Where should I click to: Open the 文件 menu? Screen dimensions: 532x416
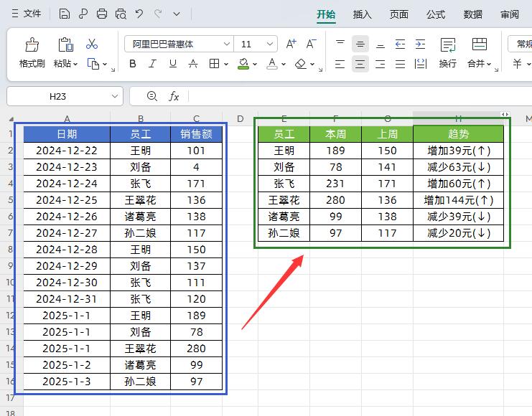click(27, 14)
